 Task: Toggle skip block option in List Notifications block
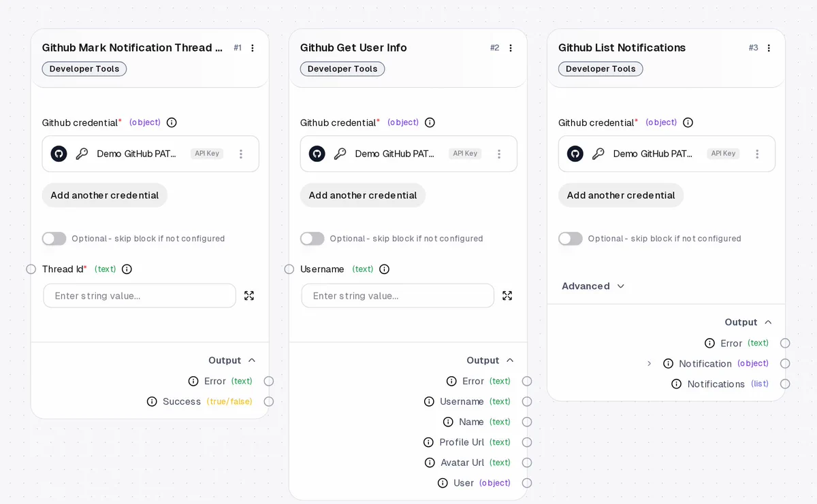tap(571, 239)
